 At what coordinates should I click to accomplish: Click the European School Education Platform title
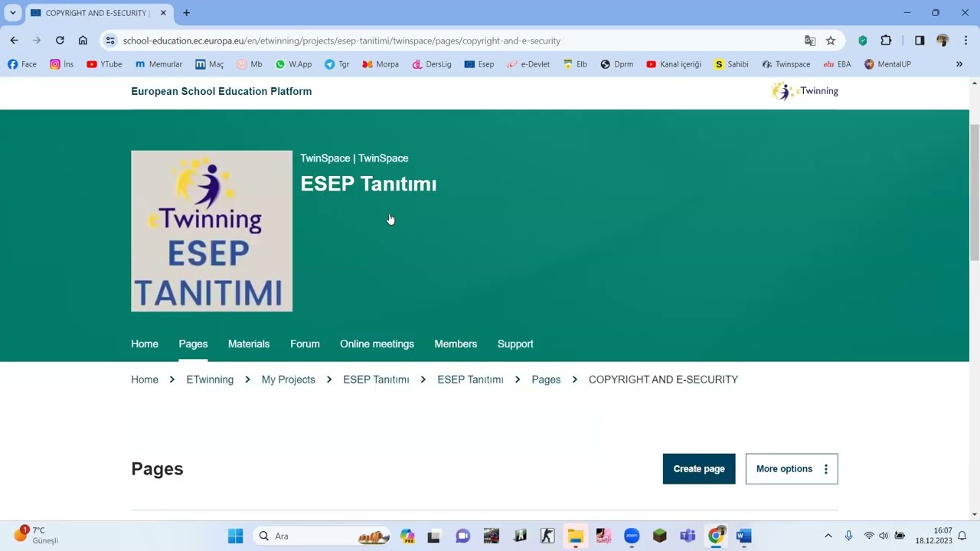(221, 91)
